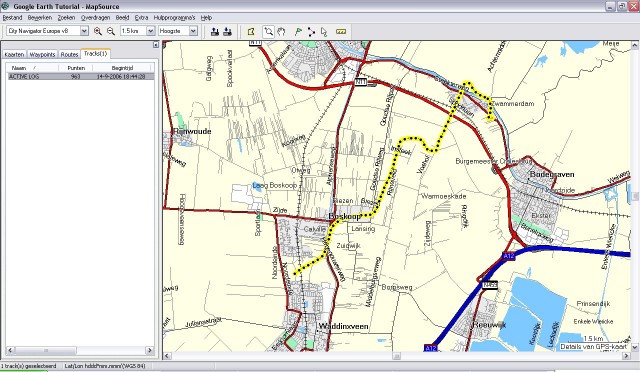Viewport: 640px width, 372px height.
Task: Click the MapSource title bar app icon
Action: click(5, 6)
